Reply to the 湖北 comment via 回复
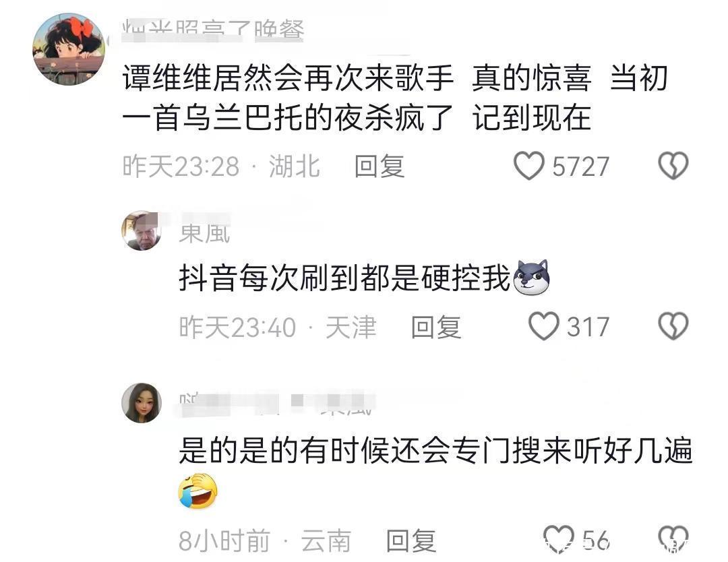Screen dimensions: 728x562 [380, 166]
